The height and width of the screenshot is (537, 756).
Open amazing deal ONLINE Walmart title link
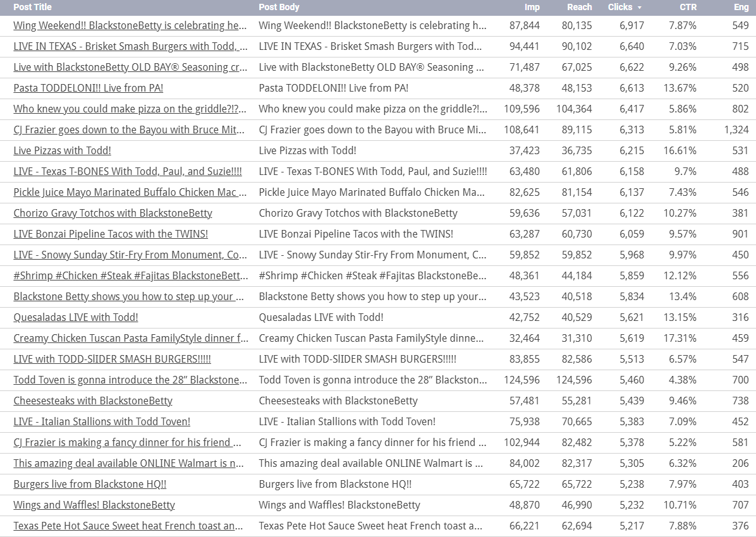point(129,462)
